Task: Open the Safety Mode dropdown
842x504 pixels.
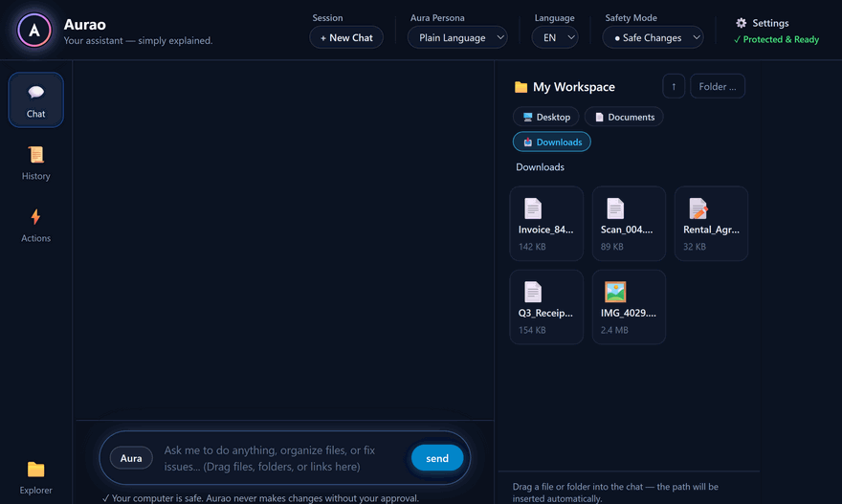Action: [653, 37]
